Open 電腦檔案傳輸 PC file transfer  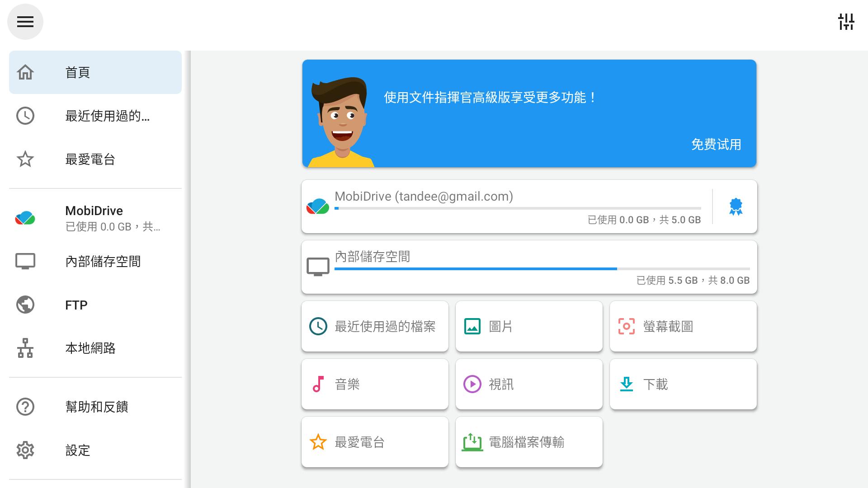[x=529, y=442]
